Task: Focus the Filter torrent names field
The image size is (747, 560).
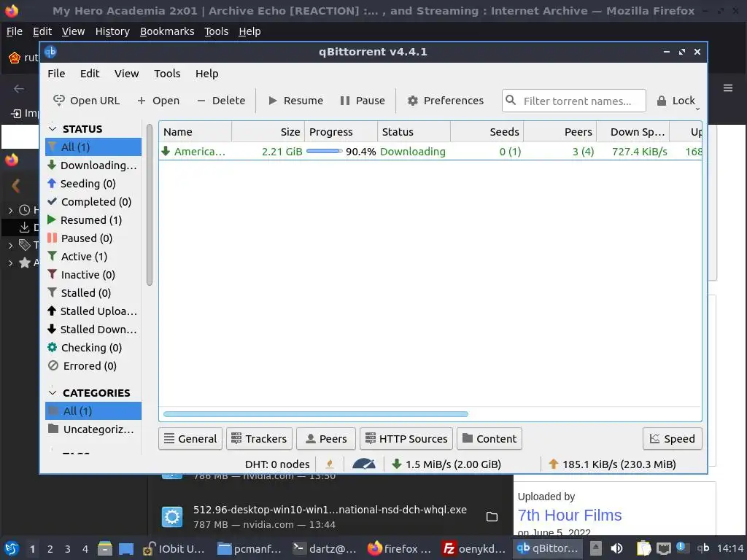Action: tap(574, 101)
